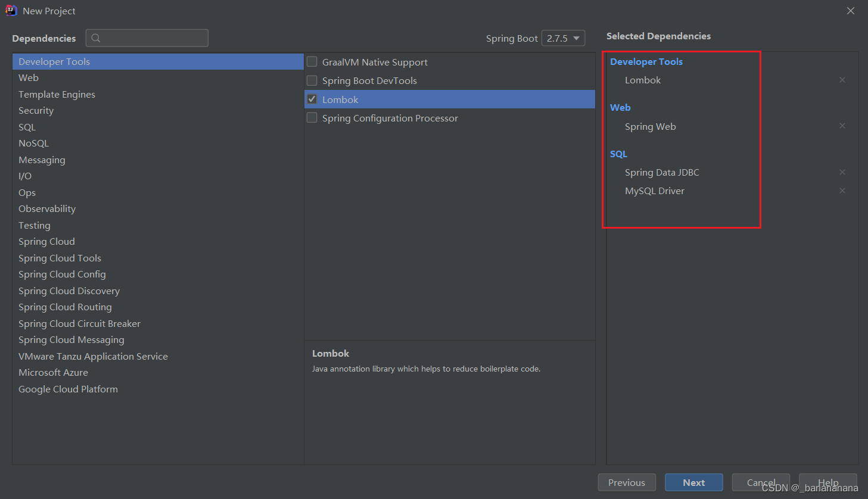Select the Observability category
Viewport: 868px width, 499px height.
pos(158,209)
